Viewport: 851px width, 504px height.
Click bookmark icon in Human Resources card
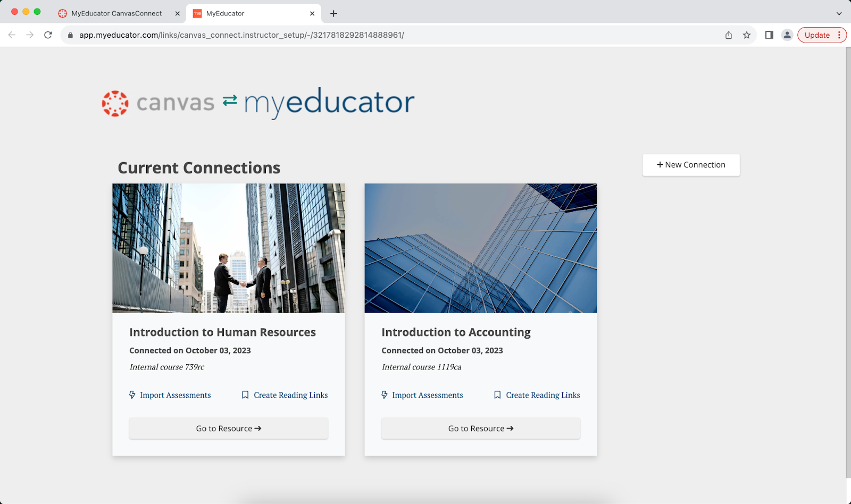click(x=245, y=395)
